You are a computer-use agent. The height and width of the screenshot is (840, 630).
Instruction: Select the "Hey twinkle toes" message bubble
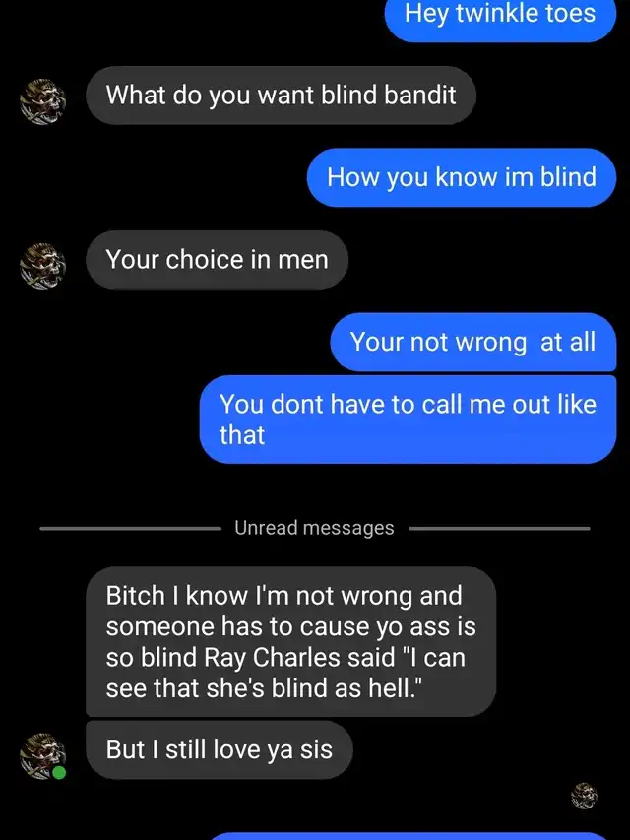[x=500, y=19]
